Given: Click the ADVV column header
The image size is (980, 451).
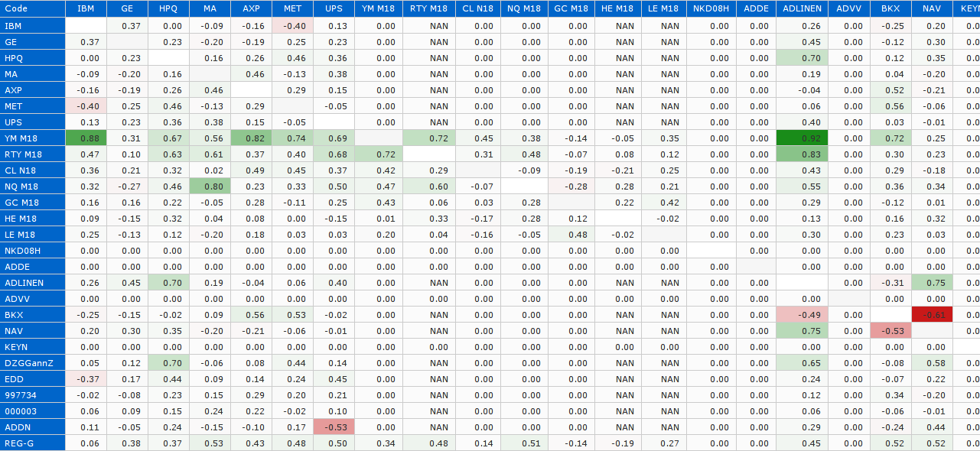Looking at the screenshot, I should point(849,8).
